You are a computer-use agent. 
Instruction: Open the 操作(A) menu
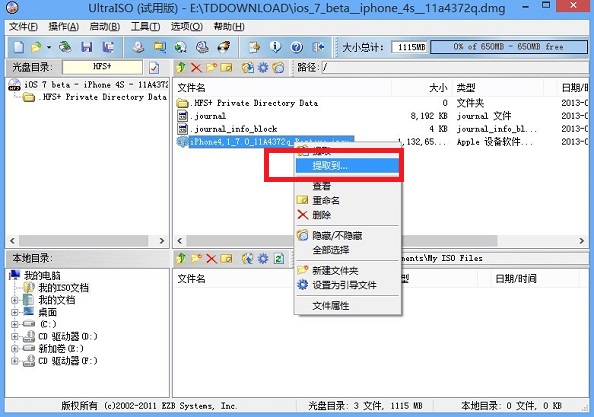(x=64, y=27)
